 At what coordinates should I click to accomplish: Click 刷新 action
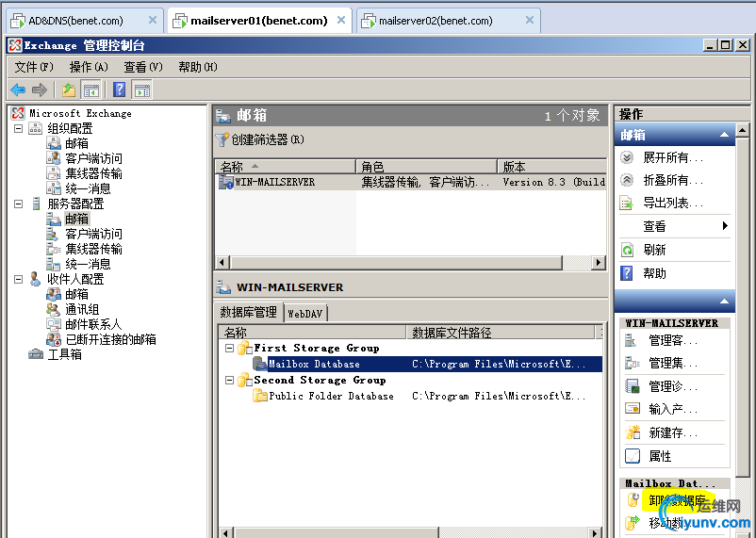point(654,250)
